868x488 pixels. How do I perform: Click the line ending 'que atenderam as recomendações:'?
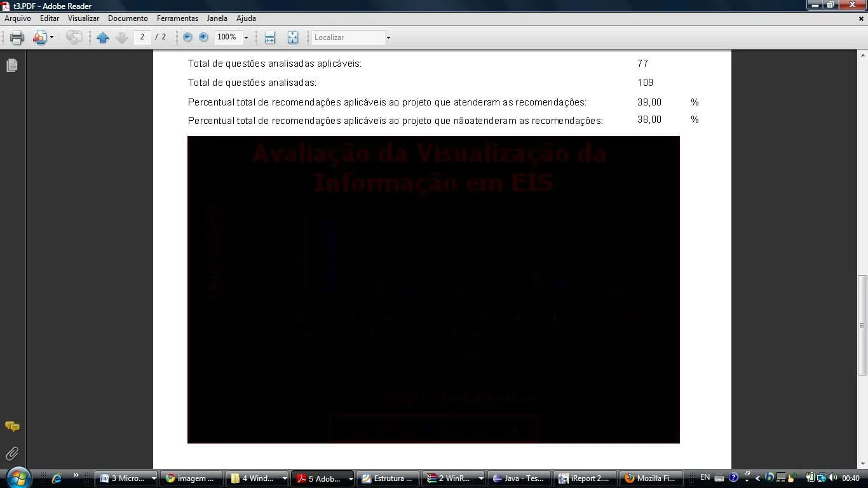(387, 102)
